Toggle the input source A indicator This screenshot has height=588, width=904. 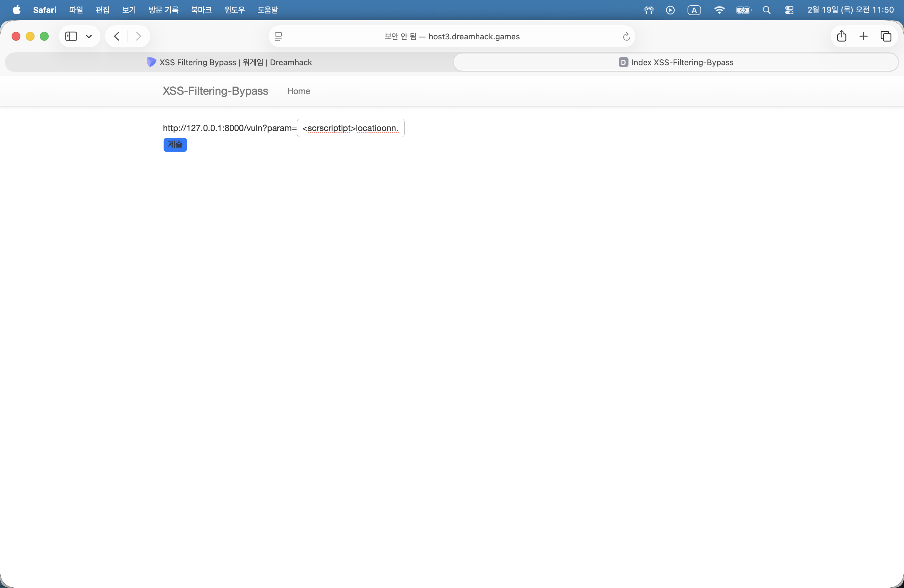694,10
